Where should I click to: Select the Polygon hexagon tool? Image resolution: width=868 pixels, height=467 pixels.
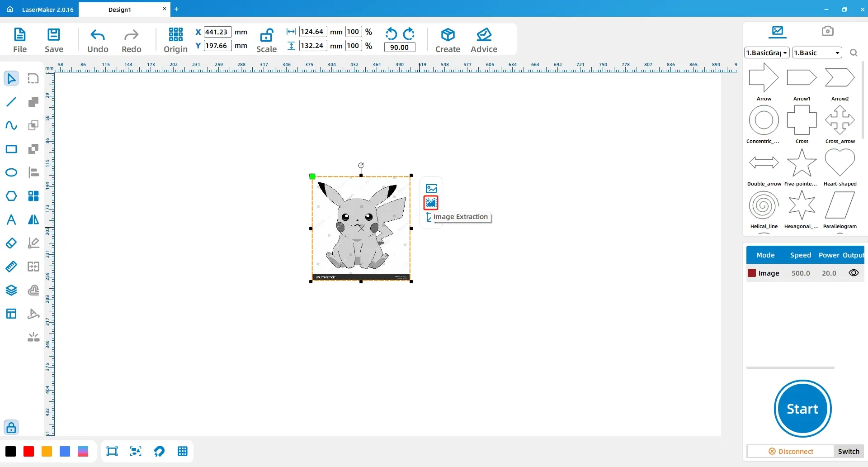pyautogui.click(x=11, y=196)
